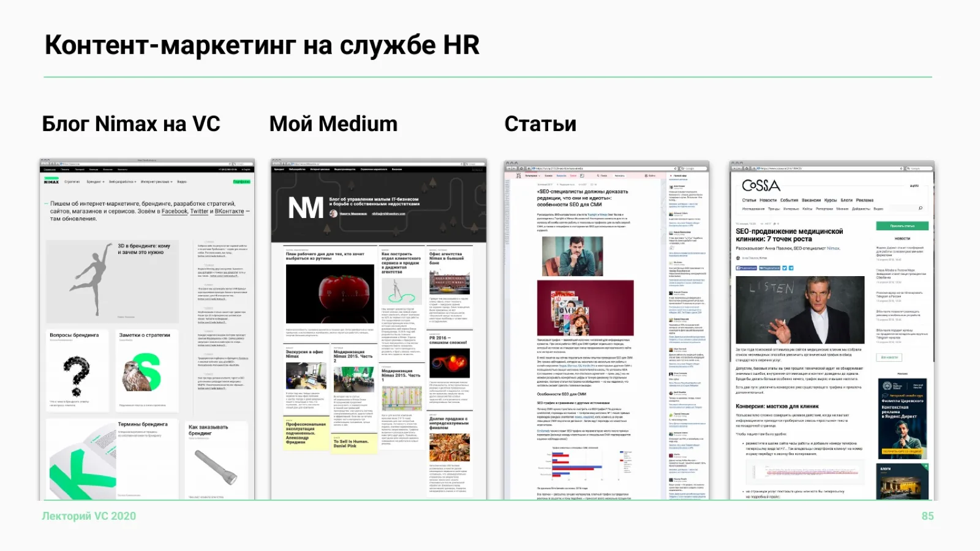Click the address bar of the SEO article window
Screen dimensions: 980x551
pyautogui.click(x=605, y=168)
